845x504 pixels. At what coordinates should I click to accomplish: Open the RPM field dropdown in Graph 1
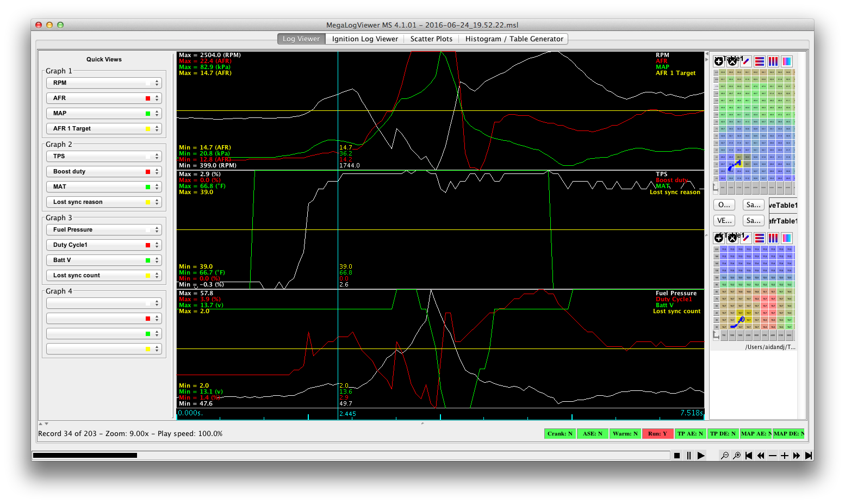coord(104,83)
